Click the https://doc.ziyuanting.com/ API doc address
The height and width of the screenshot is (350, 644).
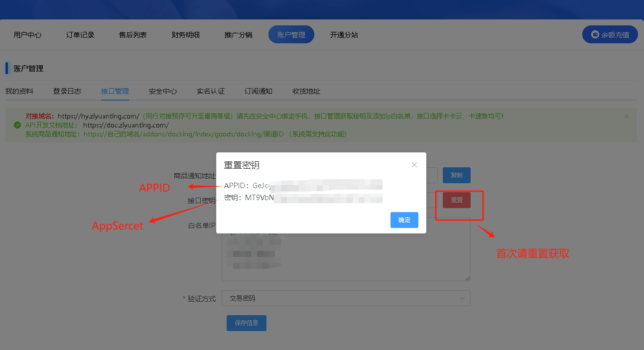126,125
